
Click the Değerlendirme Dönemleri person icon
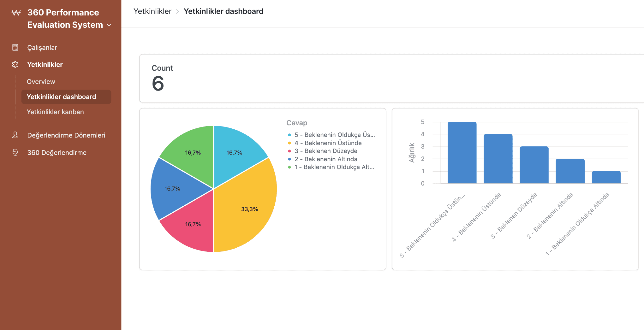click(15, 135)
